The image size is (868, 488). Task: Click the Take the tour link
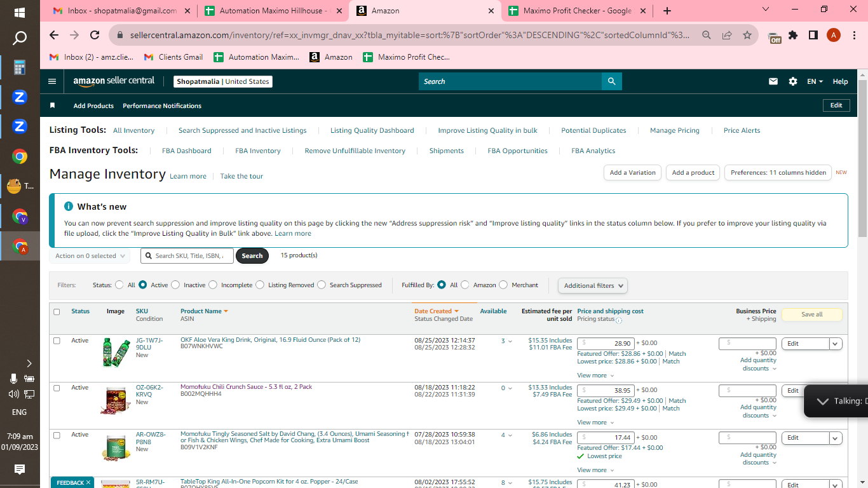coord(241,177)
